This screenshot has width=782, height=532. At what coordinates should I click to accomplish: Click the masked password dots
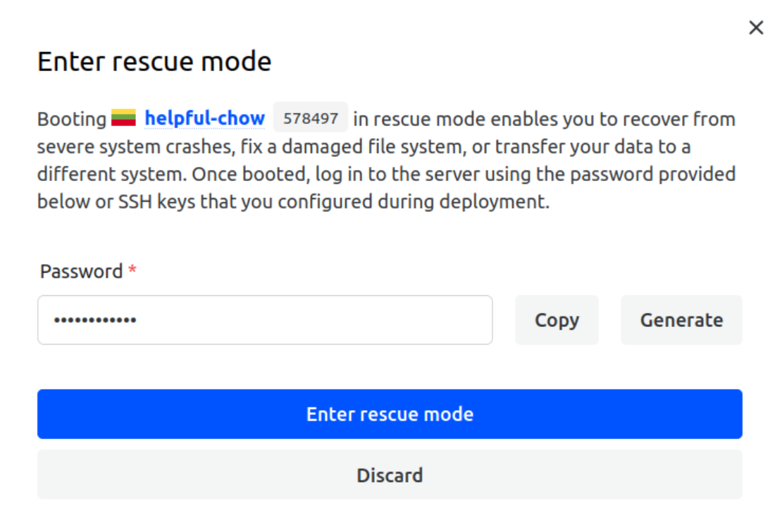pos(96,321)
